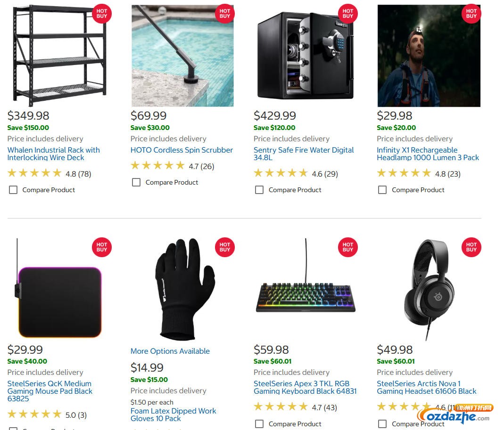The image size is (504, 430).
Task: Click HOT BUY badge on Whalen Industrial Rack
Action: click(x=101, y=13)
